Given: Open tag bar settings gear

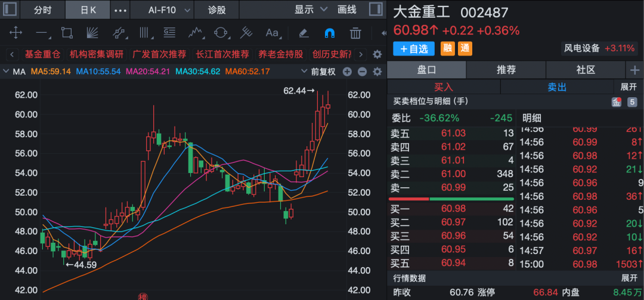Looking at the screenshot, I should (x=377, y=54).
